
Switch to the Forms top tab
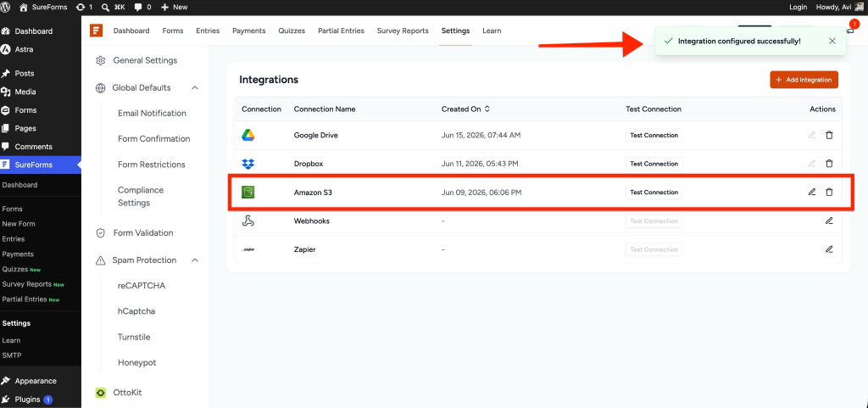point(173,31)
